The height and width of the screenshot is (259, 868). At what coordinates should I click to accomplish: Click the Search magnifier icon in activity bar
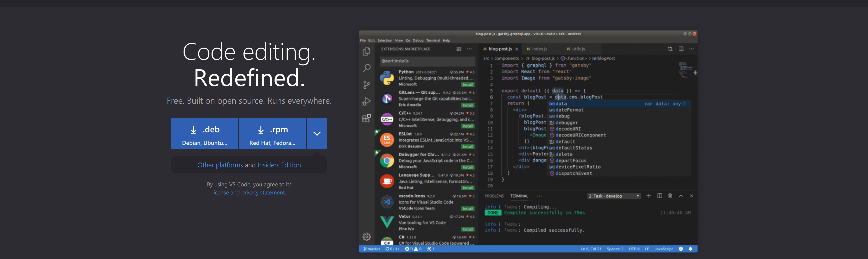(366, 68)
